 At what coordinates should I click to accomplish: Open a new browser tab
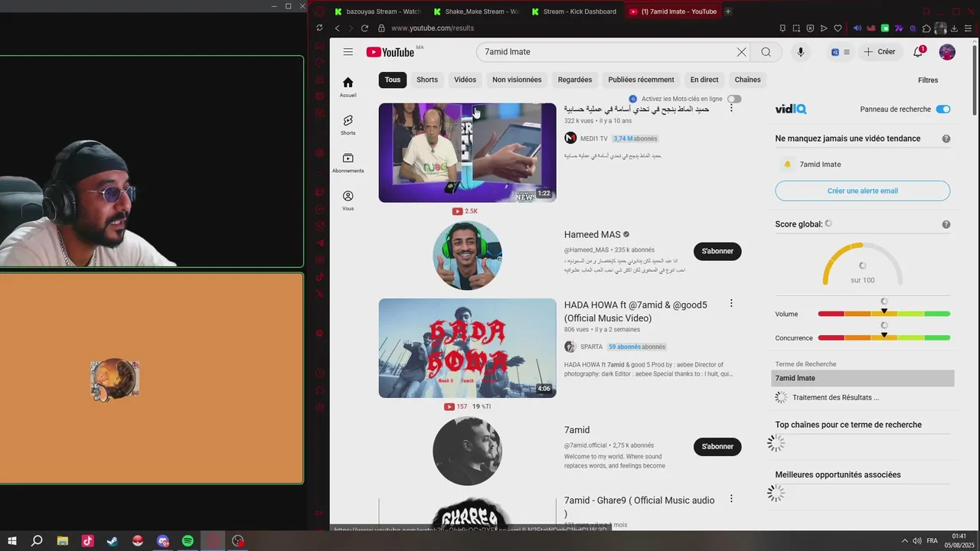click(x=728, y=11)
